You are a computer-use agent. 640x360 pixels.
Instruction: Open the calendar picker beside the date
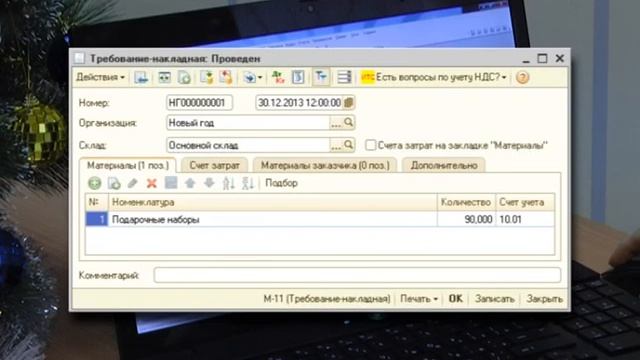(349, 102)
